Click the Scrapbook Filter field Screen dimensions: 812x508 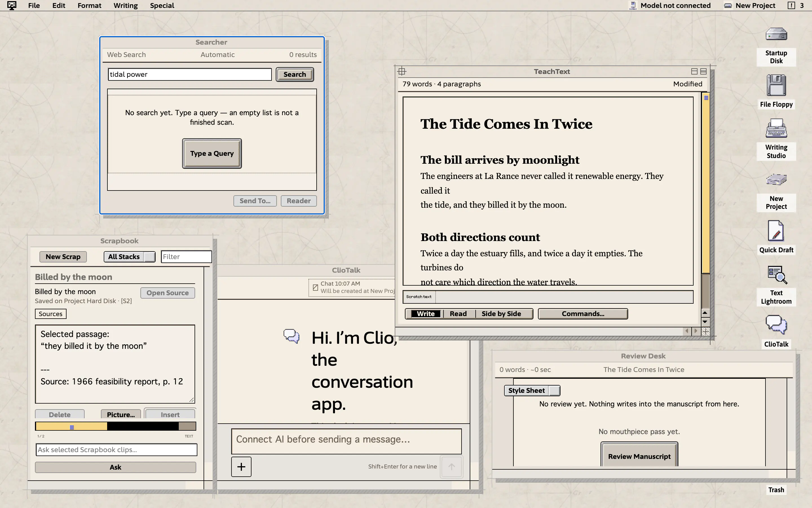(186, 257)
